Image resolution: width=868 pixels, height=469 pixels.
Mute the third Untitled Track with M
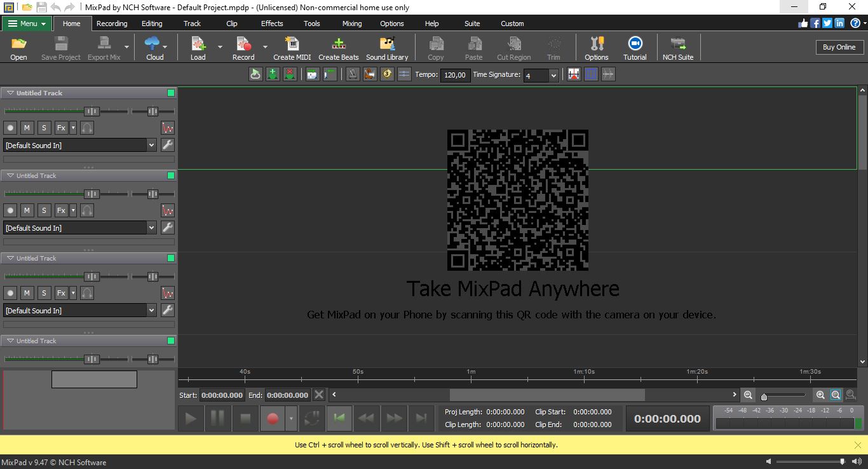[27, 293]
